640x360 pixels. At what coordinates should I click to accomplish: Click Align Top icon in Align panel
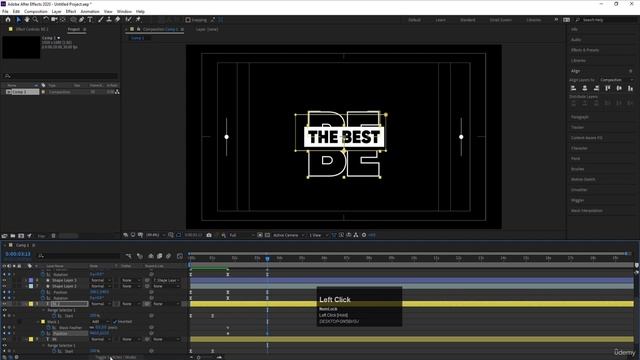coord(608,88)
